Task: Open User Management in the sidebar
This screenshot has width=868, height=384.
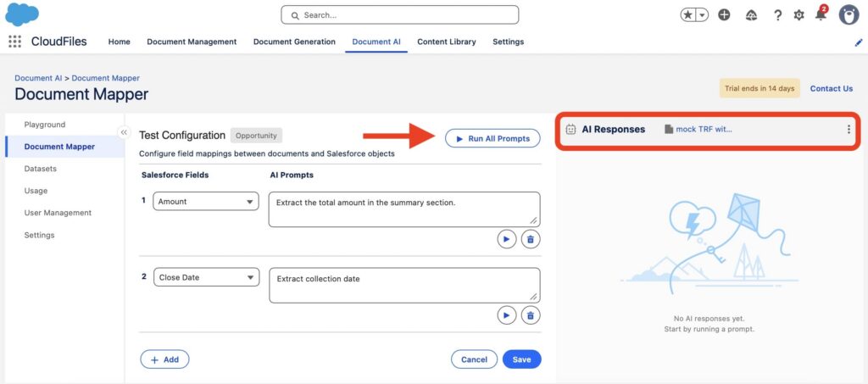Action: pos(58,213)
